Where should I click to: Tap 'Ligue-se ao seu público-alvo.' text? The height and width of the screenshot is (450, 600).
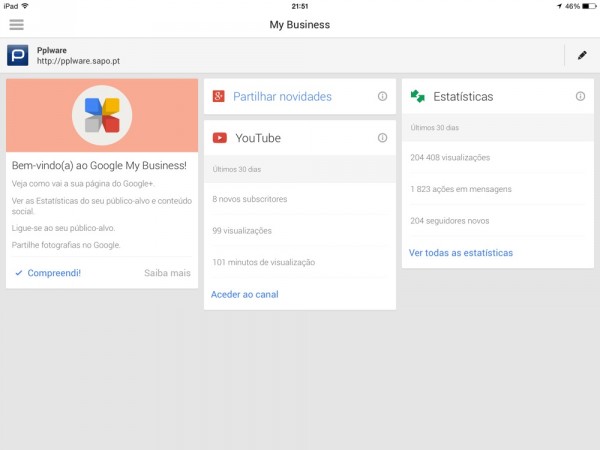tap(64, 228)
